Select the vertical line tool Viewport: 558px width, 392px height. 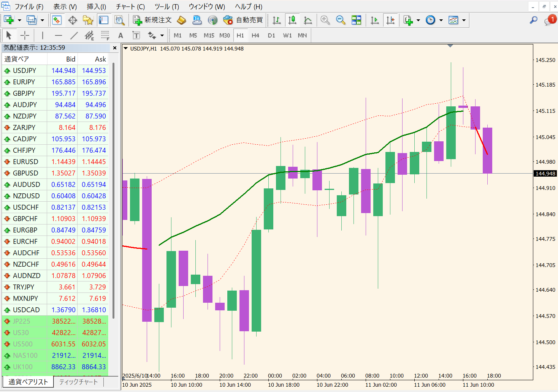pos(43,35)
